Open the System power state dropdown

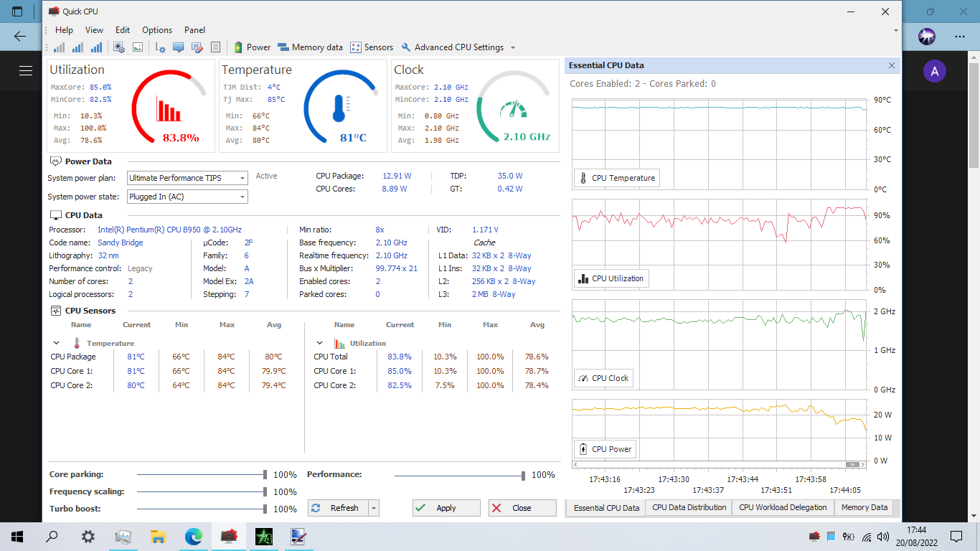pos(187,197)
